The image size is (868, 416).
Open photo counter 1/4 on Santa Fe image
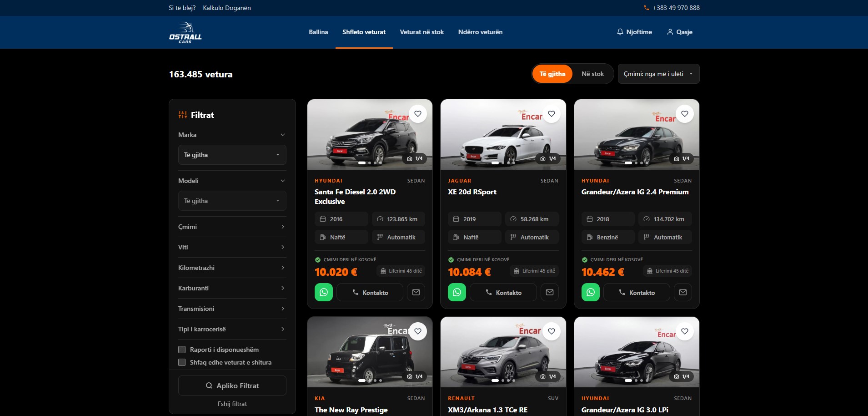point(415,159)
